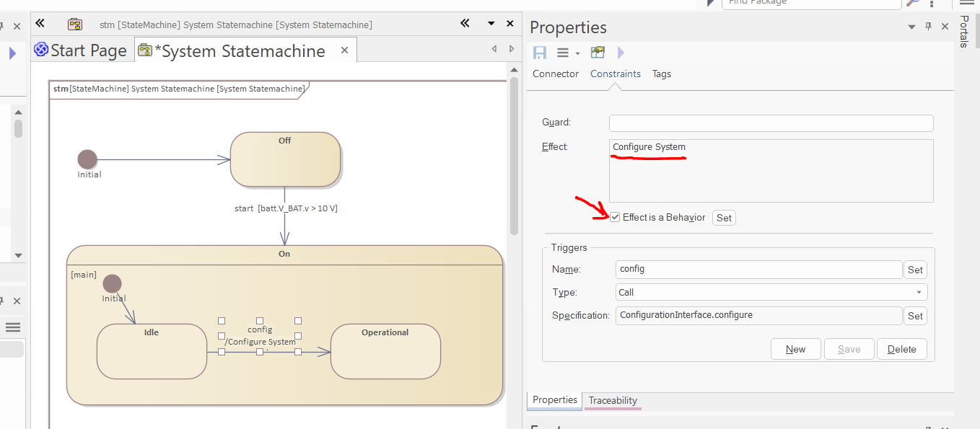Image resolution: width=980 pixels, height=429 pixels.
Task: Open the trigger Type dropdown
Action: [918, 293]
